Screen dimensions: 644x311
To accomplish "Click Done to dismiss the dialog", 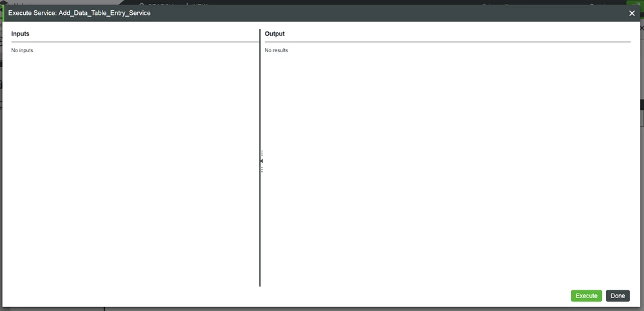I will (618, 296).
